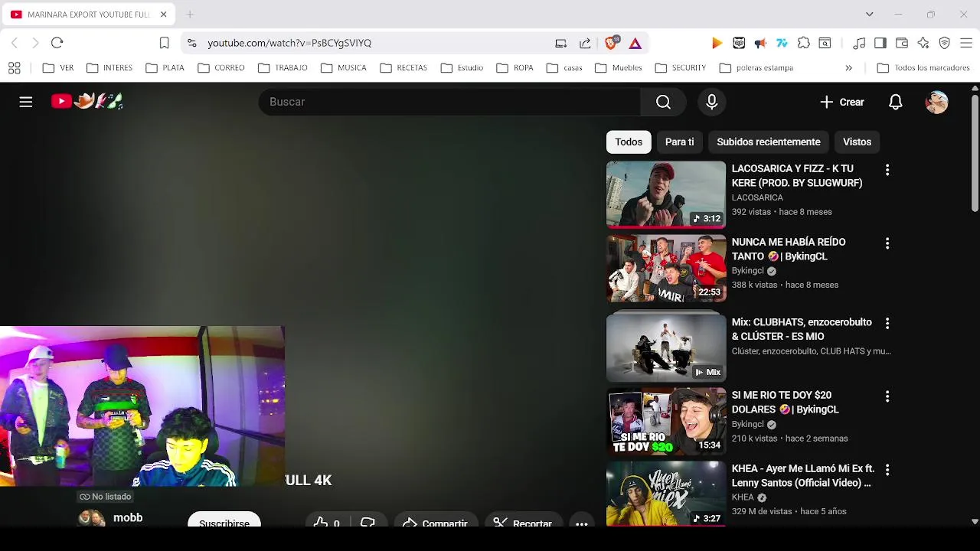Screen dimensions: 980x551
Task: Toggle the browser sidebar panel
Action: point(880,43)
